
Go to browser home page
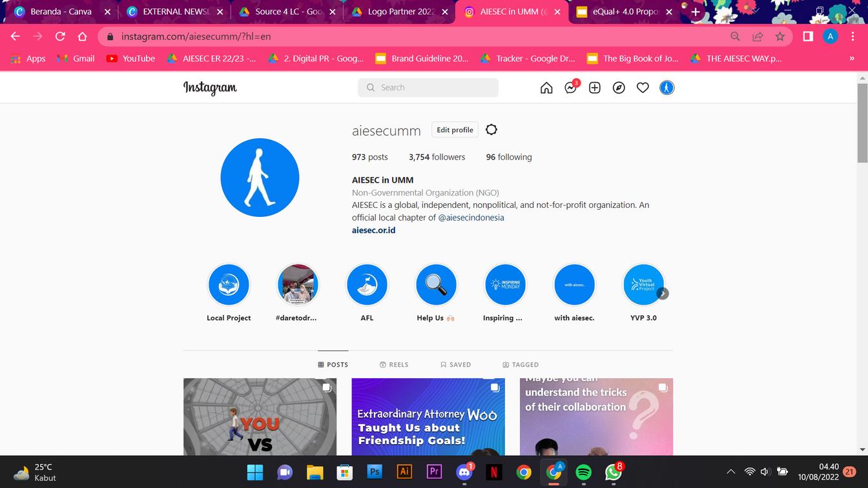tap(82, 36)
